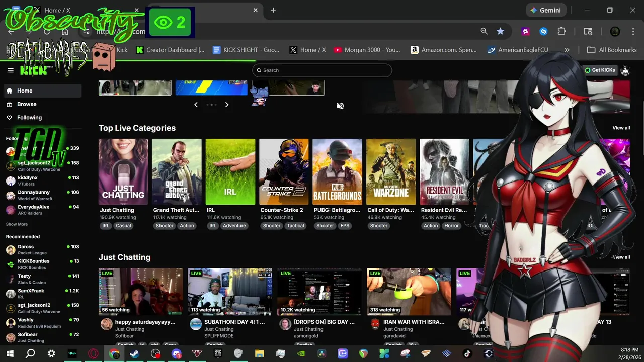Open the Home / X bookmark

pos(307,50)
